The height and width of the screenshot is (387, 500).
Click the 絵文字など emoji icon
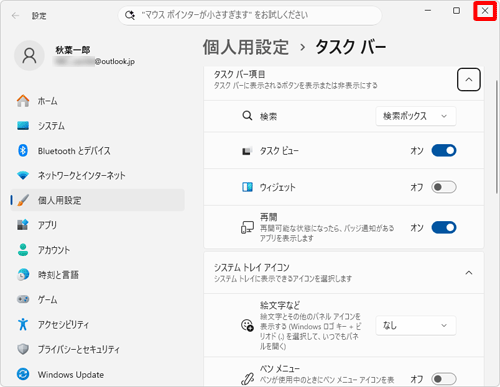tap(247, 325)
